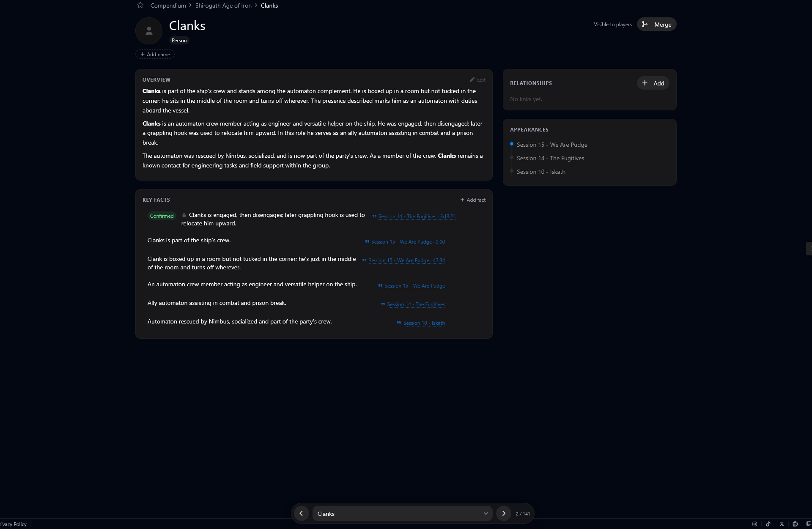Navigate to Shirogath Age of Iron breadcrumb
This screenshot has width=812, height=529.
tap(223, 5)
